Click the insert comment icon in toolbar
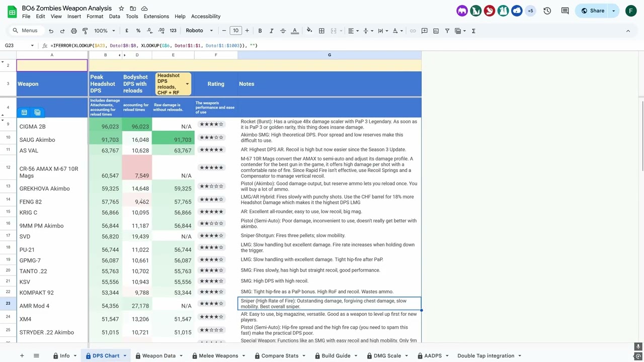The image size is (644, 362). tap(425, 31)
